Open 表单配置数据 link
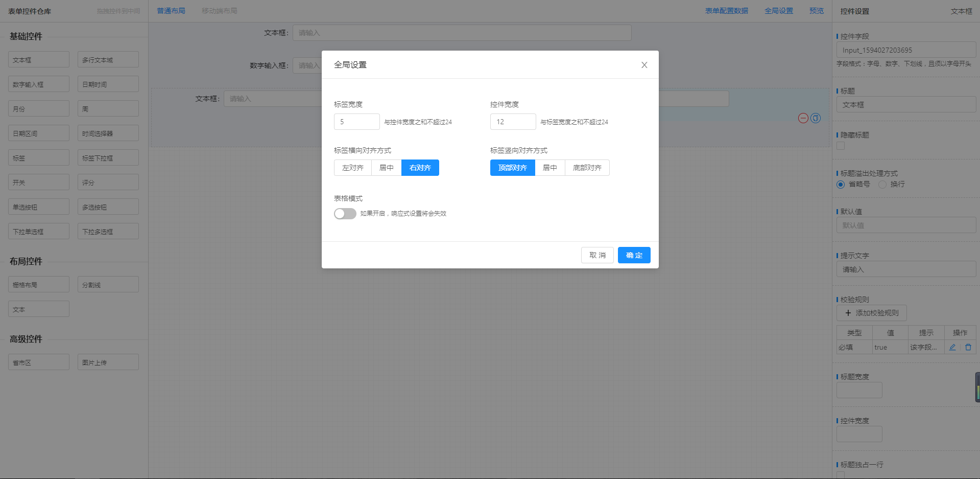 click(x=727, y=11)
